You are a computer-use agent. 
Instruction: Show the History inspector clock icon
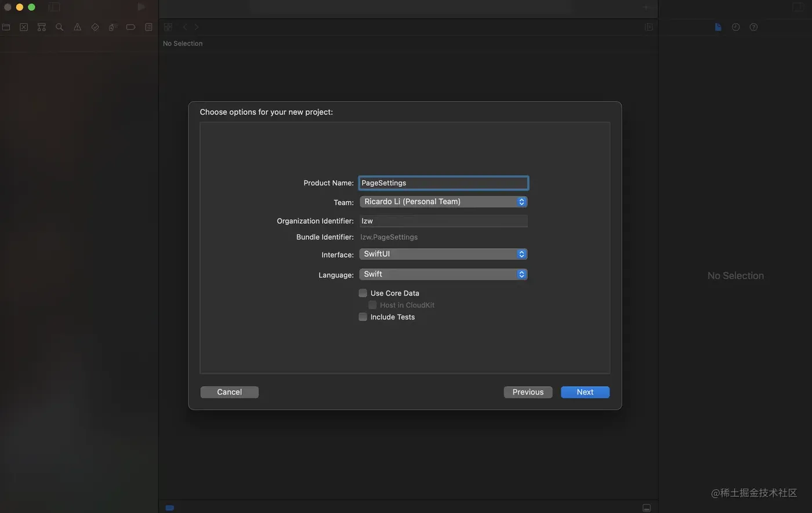click(x=735, y=27)
